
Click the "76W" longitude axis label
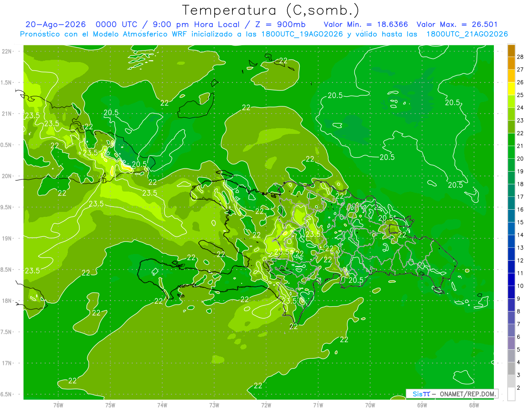coord(58,404)
